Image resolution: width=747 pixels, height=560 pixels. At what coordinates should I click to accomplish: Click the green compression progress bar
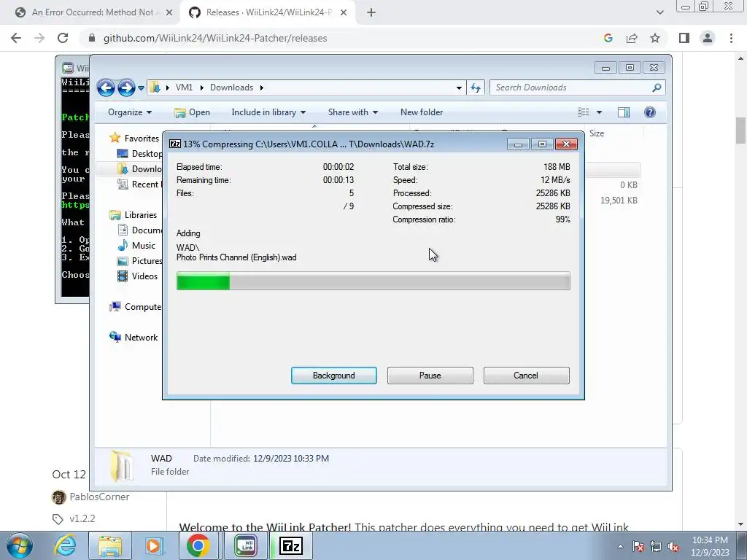373,281
